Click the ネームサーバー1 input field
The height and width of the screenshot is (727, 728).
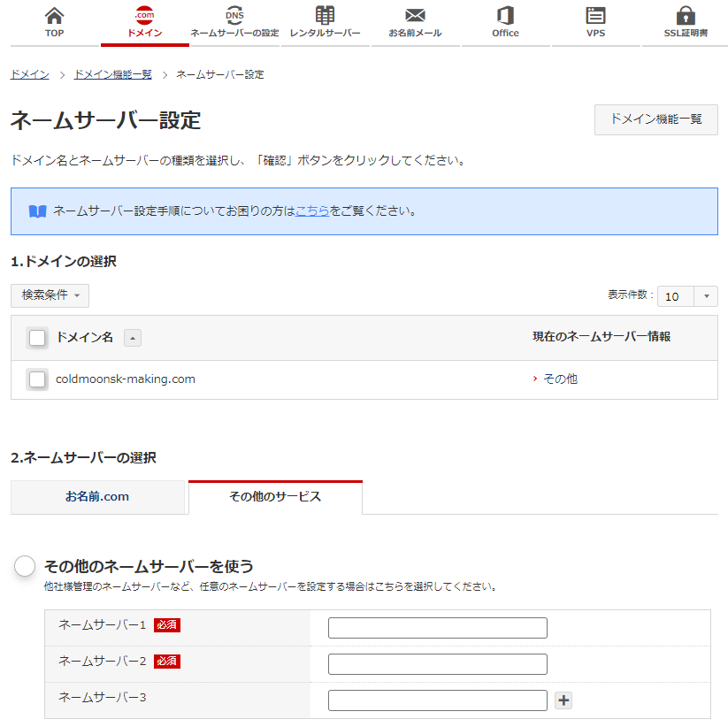point(437,628)
